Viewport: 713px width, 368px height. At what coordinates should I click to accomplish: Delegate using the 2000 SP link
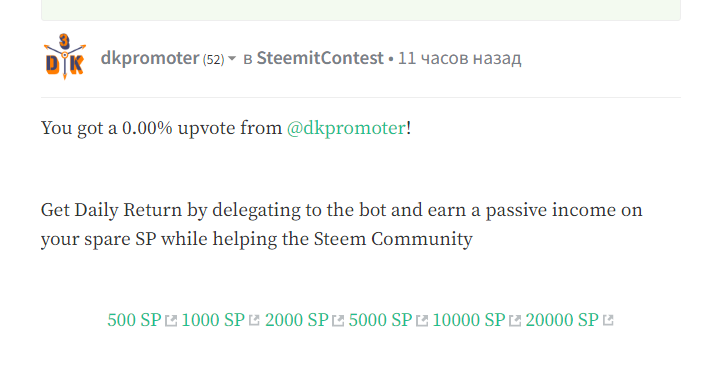296,320
